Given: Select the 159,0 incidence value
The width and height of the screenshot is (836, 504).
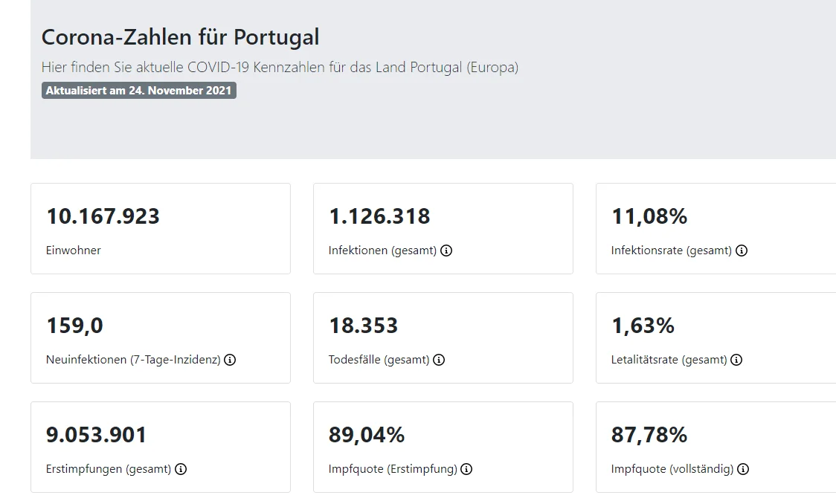Looking at the screenshot, I should [x=74, y=326].
